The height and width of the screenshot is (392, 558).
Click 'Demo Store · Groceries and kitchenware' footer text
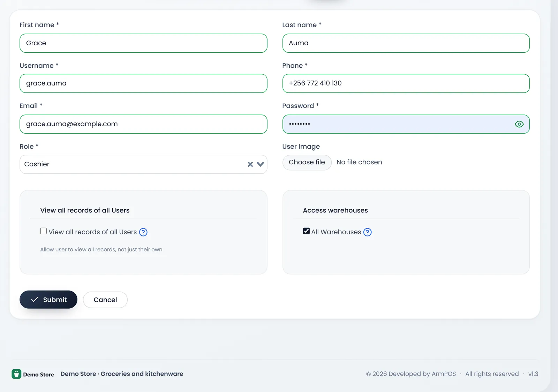tap(122, 374)
